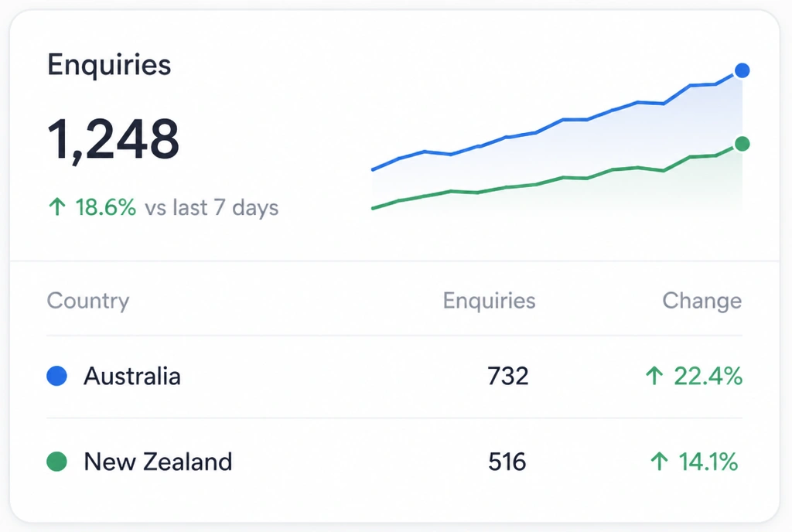Sort by the Enquiries column header
This screenshot has height=532, width=792.
[489, 301]
